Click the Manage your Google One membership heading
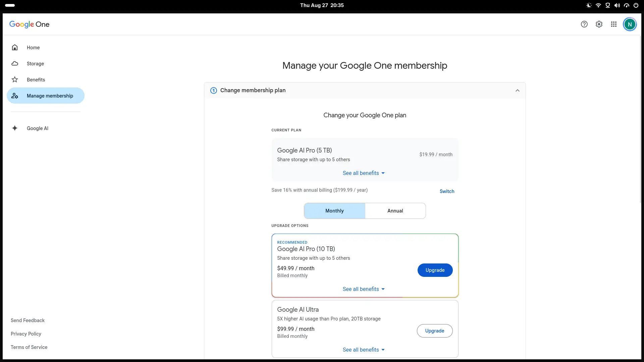Screen dimensions: 644x362 pyautogui.click(x=365, y=66)
